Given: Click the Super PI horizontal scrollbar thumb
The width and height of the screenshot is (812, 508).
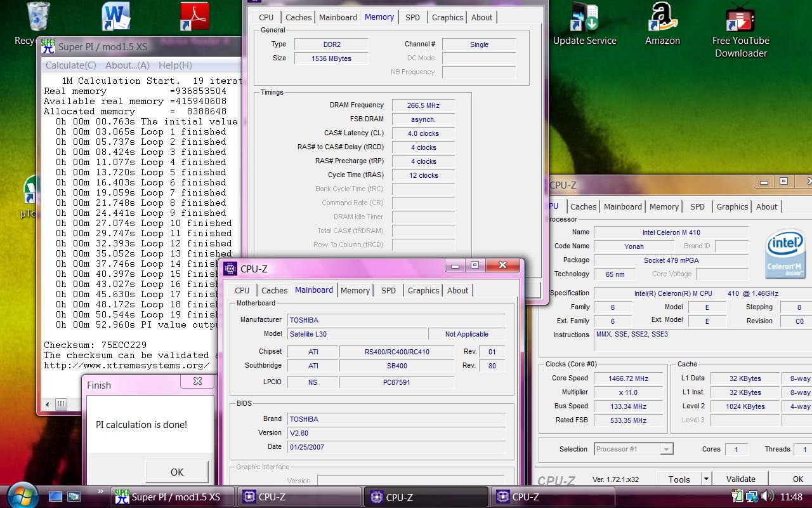Looking at the screenshot, I should (61, 404).
